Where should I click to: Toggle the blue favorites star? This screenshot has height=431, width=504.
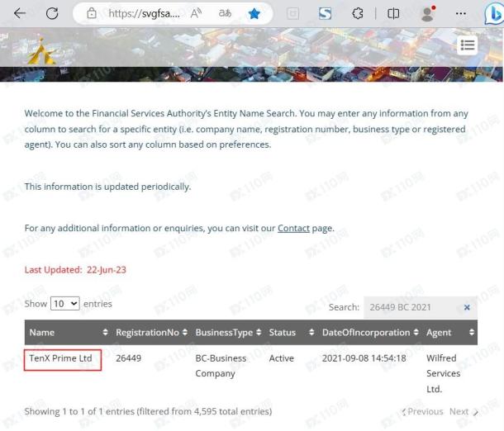(x=254, y=13)
